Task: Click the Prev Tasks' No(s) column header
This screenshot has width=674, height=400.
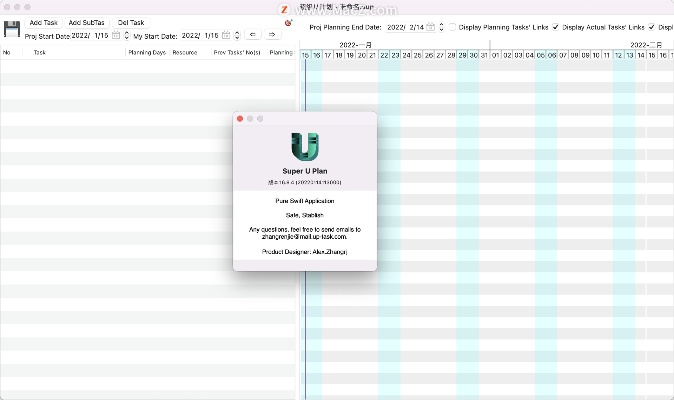Action: [237, 52]
